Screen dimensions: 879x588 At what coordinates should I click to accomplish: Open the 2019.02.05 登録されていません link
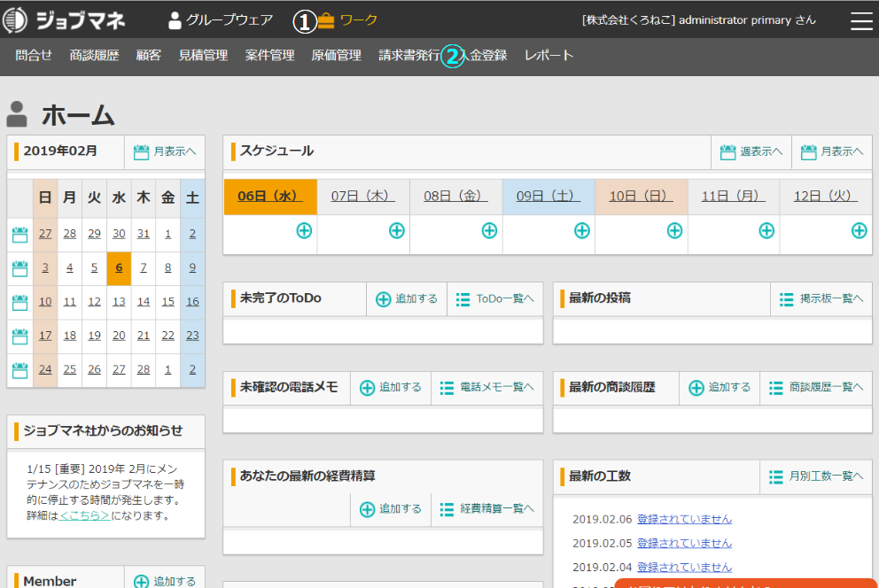pos(684,543)
